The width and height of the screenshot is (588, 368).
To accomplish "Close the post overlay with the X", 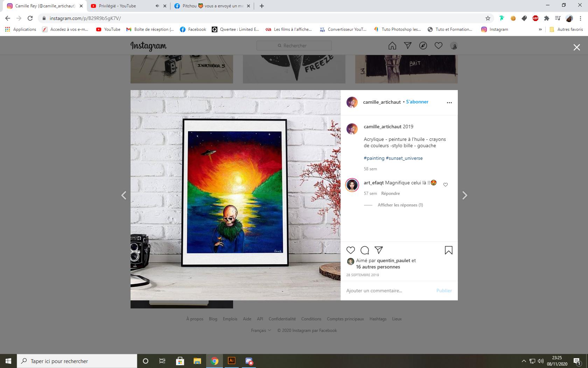I will 577,47.
